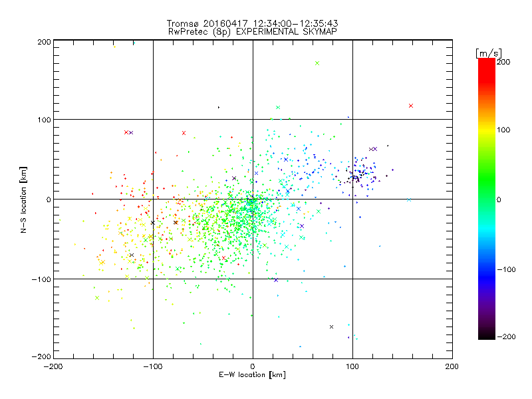The height and width of the screenshot is (399, 532).
Task: Click the cyan X marker on the zero line at right
Action: 409,200
